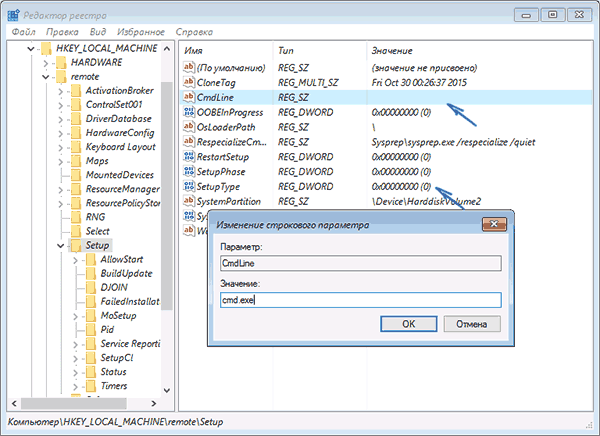Collapse the remote key node

tap(45, 77)
